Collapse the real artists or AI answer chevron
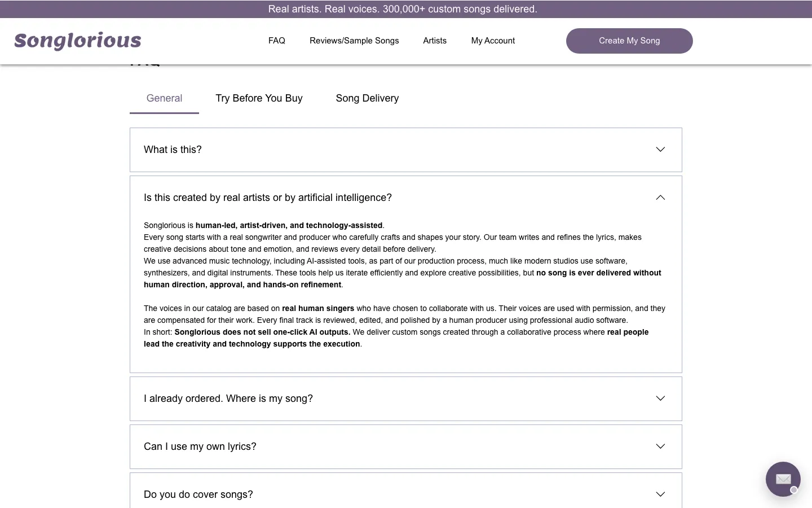Screen dimensions: 812x508 click(x=660, y=198)
